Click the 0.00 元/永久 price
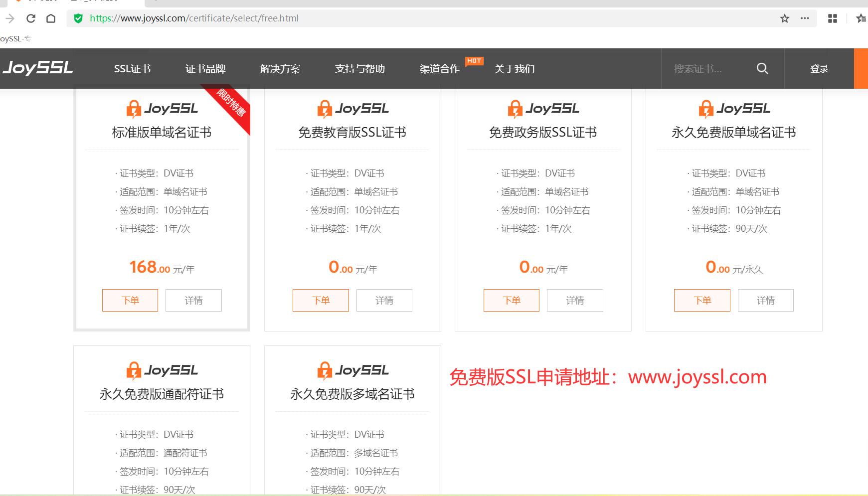868x496 pixels. pyautogui.click(x=734, y=268)
